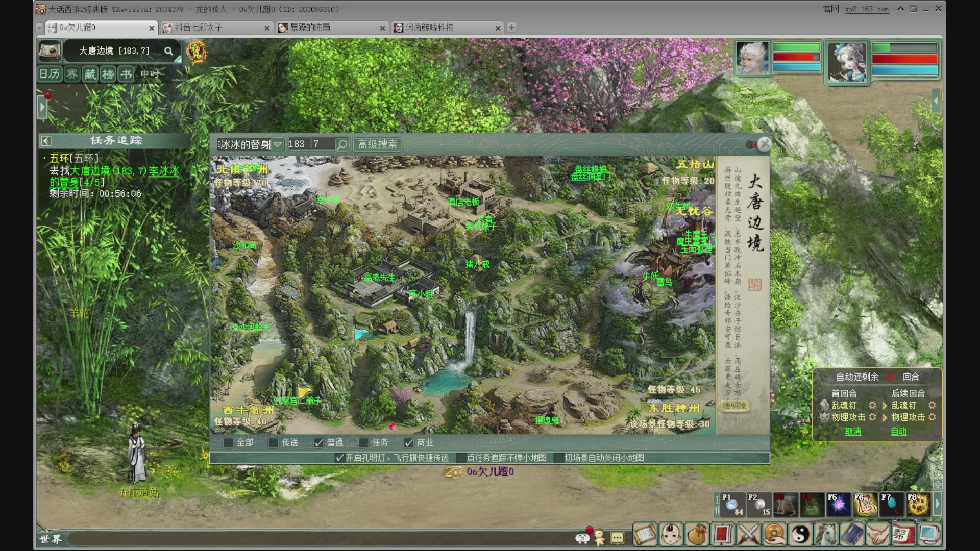The height and width of the screenshot is (551, 980).
Task: Expand the corner triangle of location bar
Action: (x=178, y=59)
